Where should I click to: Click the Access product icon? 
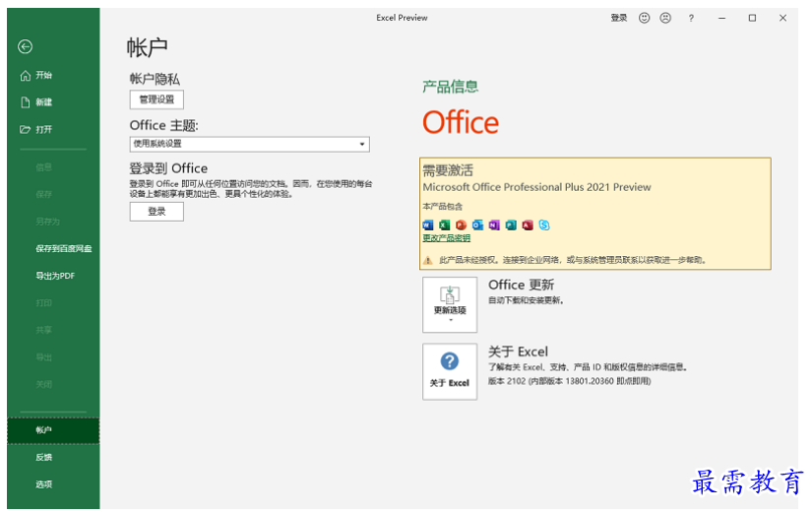[528, 224]
